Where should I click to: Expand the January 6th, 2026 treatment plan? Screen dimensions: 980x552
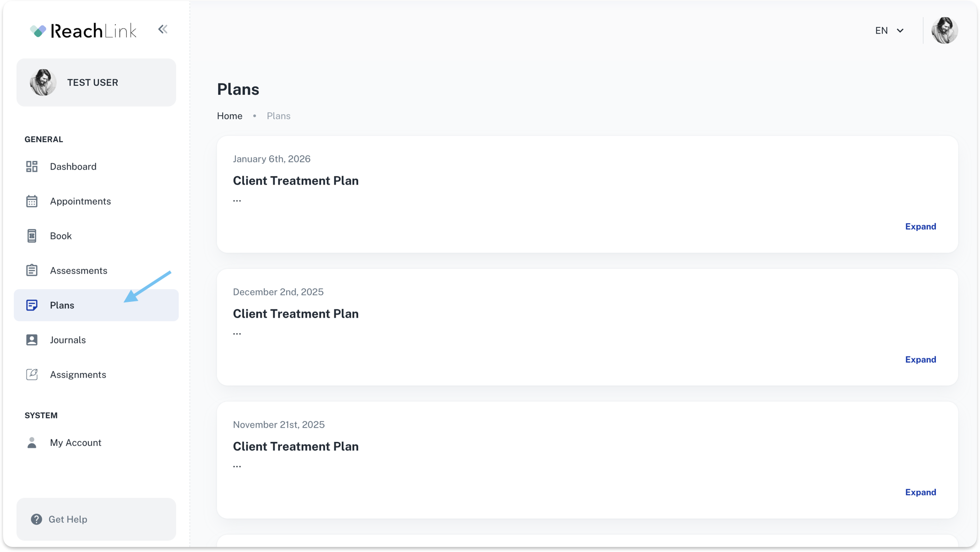coord(920,226)
